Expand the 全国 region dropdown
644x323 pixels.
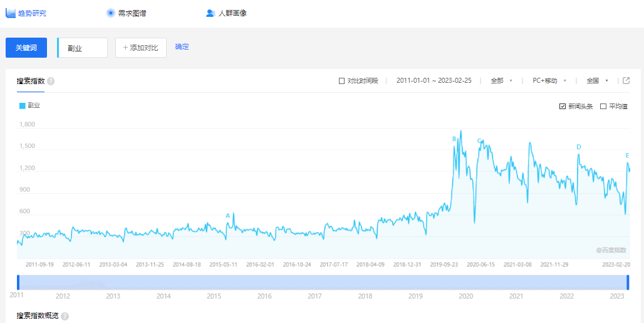597,81
